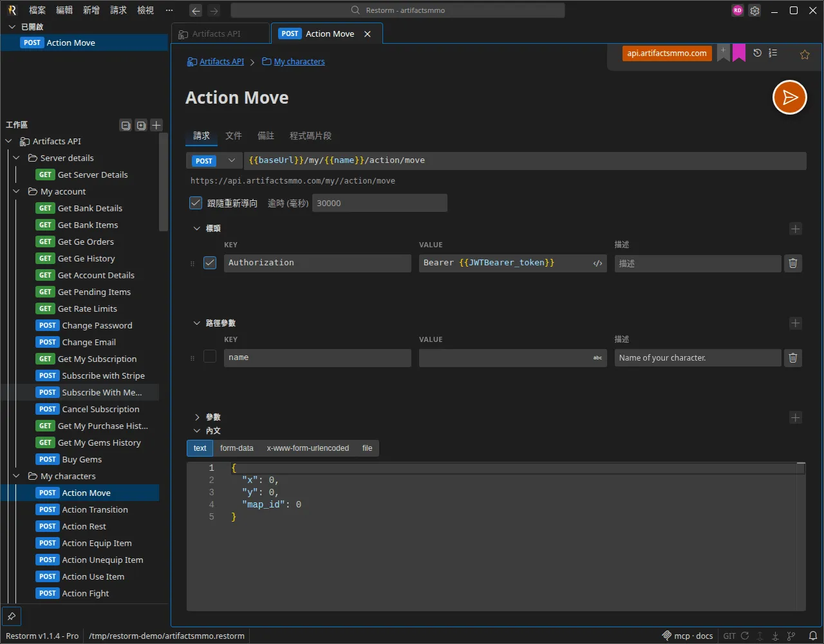Collapse the 已開啟 opened section

12,26
